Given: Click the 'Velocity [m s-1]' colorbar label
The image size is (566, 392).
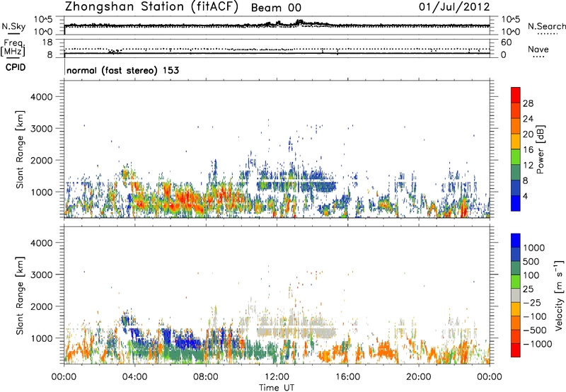Looking at the screenshot, I should (x=559, y=295).
